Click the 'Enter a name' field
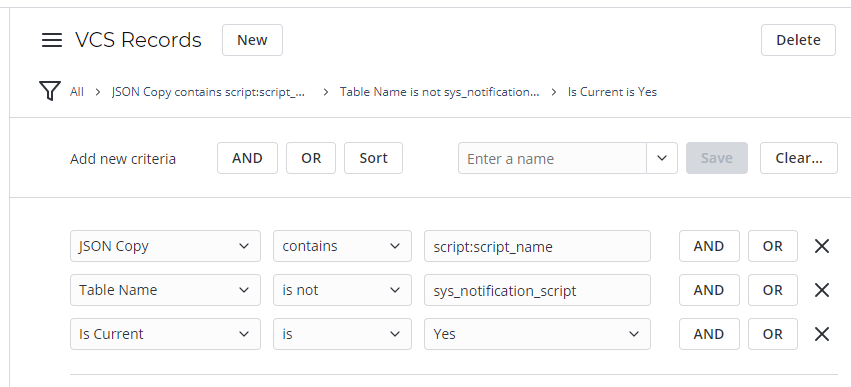Image resolution: width=851 pixels, height=387 pixels. [x=552, y=158]
